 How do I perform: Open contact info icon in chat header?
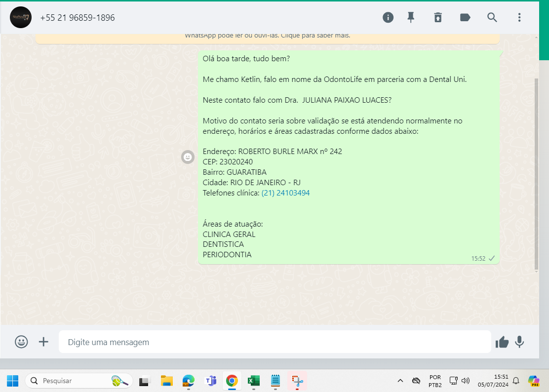pyautogui.click(x=388, y=17)
